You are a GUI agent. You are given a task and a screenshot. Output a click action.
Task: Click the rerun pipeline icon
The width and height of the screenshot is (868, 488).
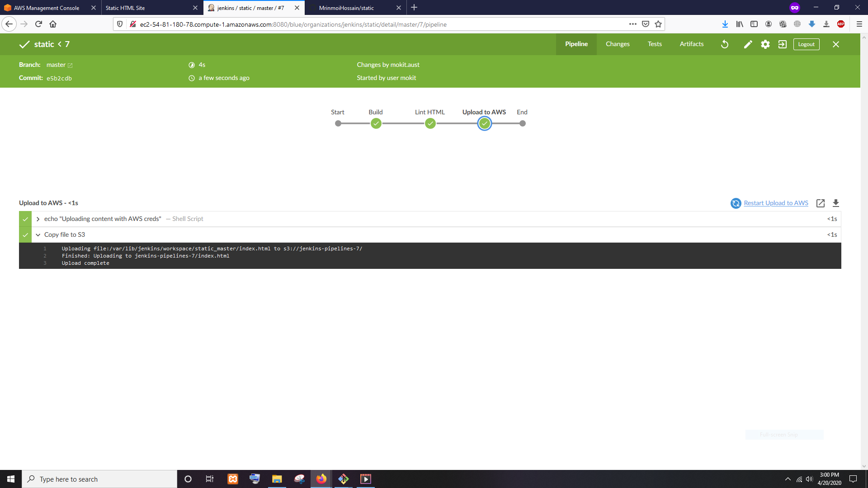point(725,44)
